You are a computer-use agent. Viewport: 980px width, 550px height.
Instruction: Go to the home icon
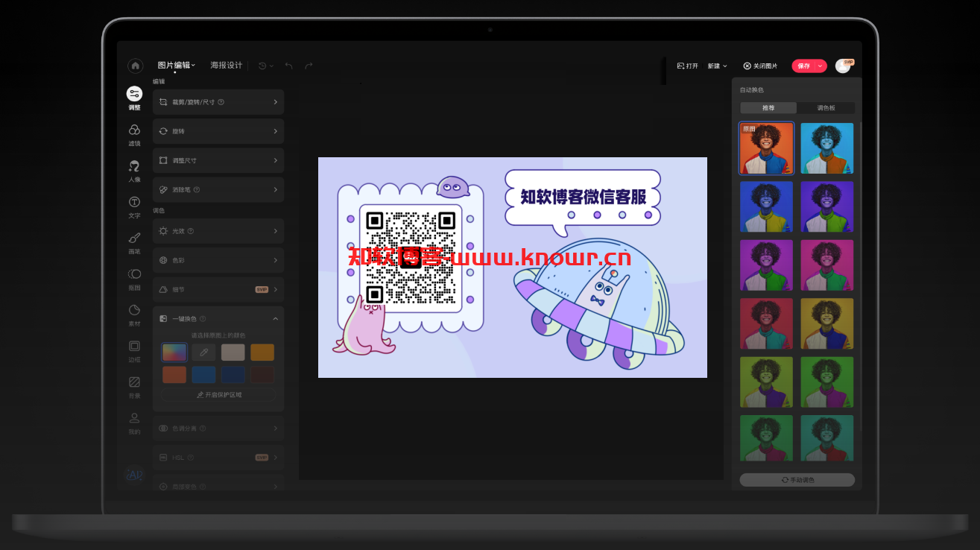click(x=135, y=66)
